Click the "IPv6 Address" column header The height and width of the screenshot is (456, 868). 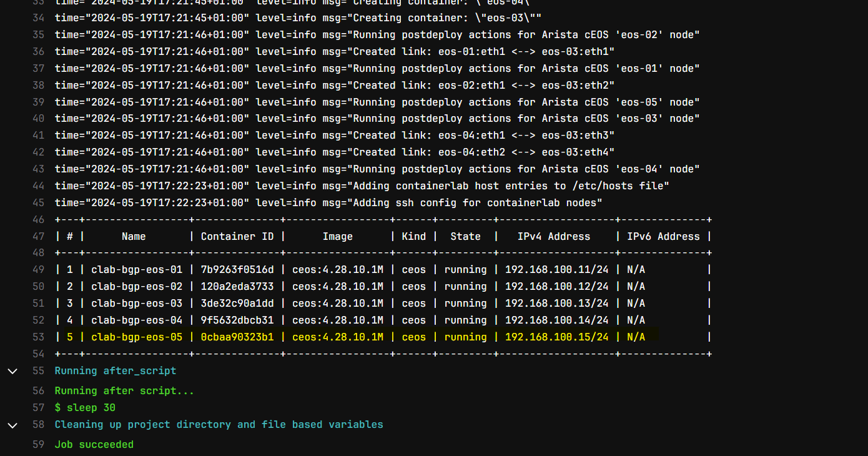(663, 236)
